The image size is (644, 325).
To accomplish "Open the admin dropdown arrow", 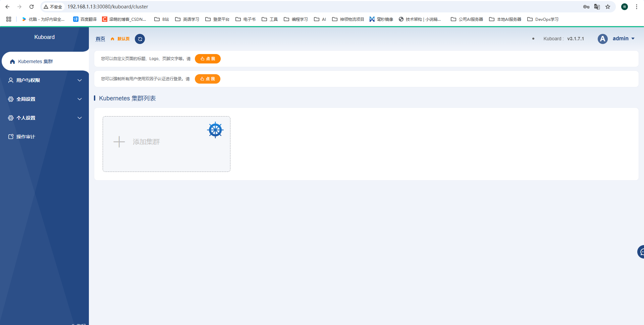I will click(633, 39).
